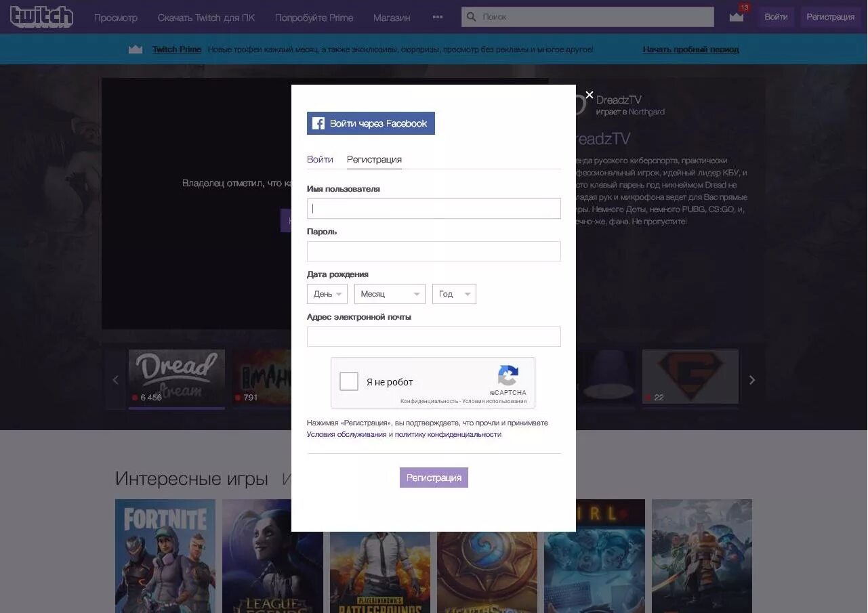Select stream thumbnail with 791 viewers
Viewport: 868px width, 613px height.
pyautogui.click(x=262, y=377)
